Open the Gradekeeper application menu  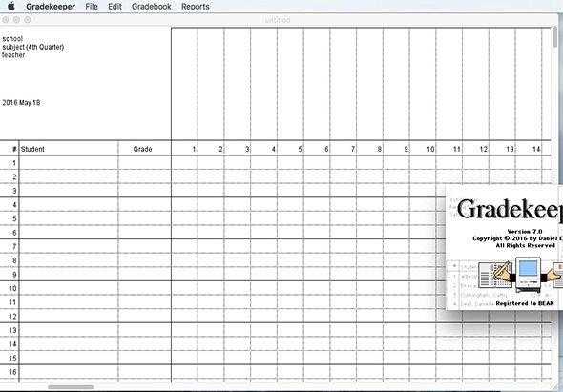point(51,7)
